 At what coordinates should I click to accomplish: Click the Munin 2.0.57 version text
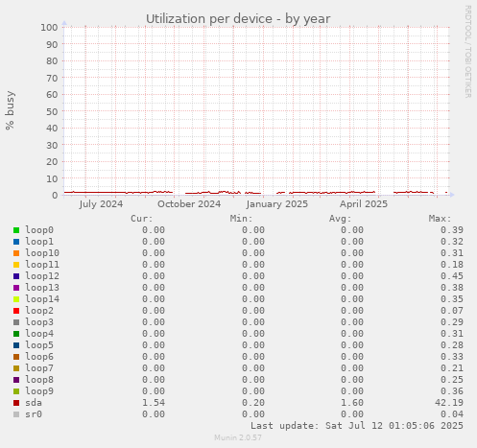click(238, 437)
